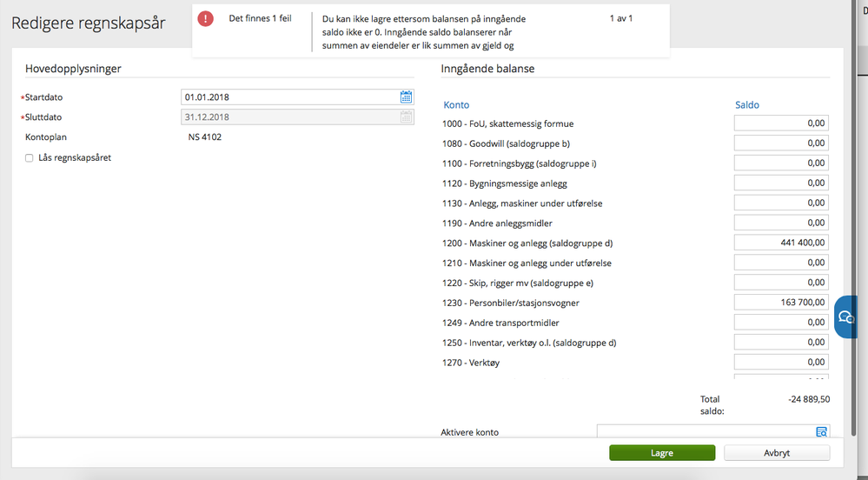868x480 pixels.
Task: Click the 'Inngående balanse' section heading
Action: click(x=487, y=69)
